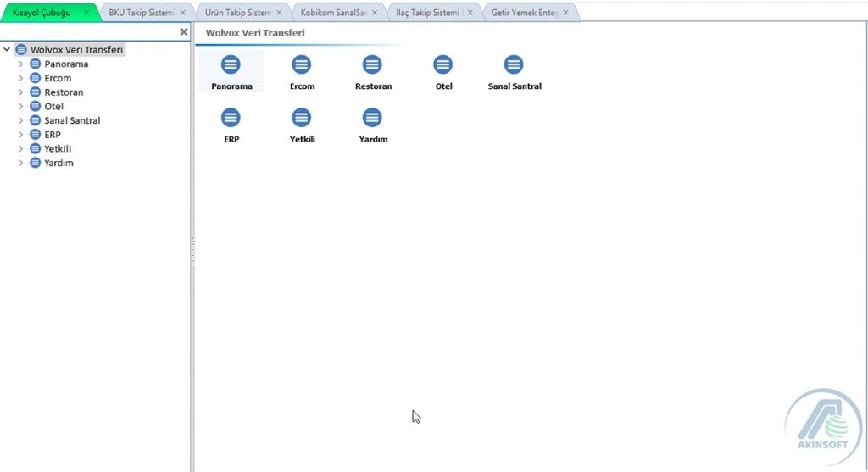Open the Restoran icon in main panel
This screenshot has height=472, width=868.
tap(373, 64)
